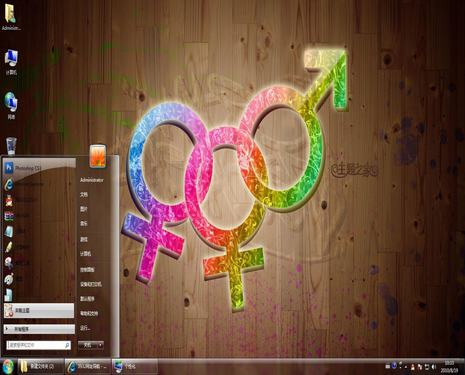Open 设备和打印机 (Devices and Printers) entry
465x375 pixels.
pos(91,284)
